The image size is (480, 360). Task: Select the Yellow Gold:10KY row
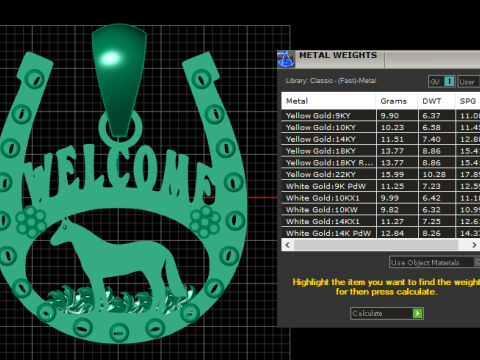[381, 127]
